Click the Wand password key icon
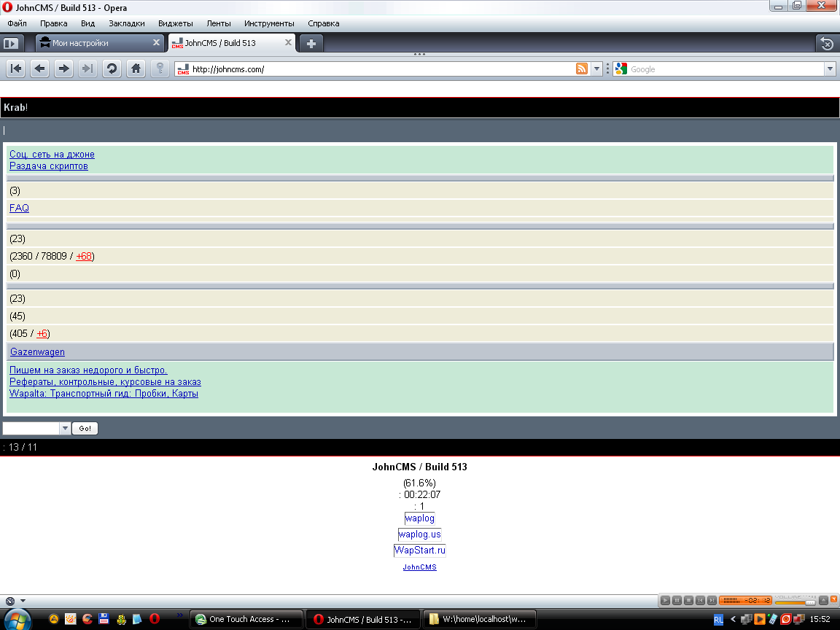The width and height of the screenshot is (840, 630). (160, 69)
